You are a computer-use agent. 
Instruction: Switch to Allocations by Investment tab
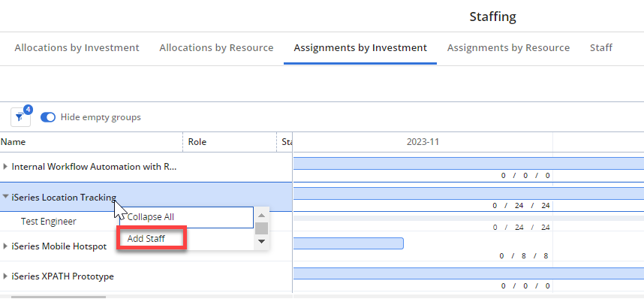tap(77, 48)
